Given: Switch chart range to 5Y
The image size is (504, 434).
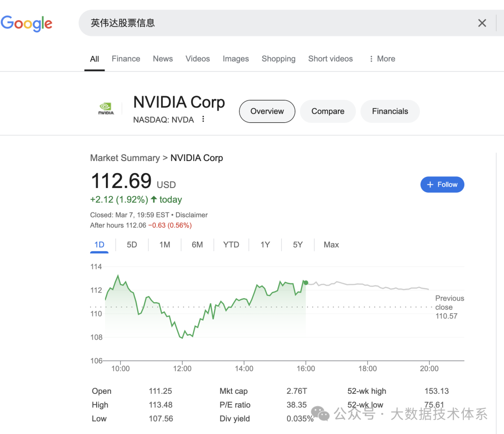Looking at the screenshot, I should (x=298, y=245).
